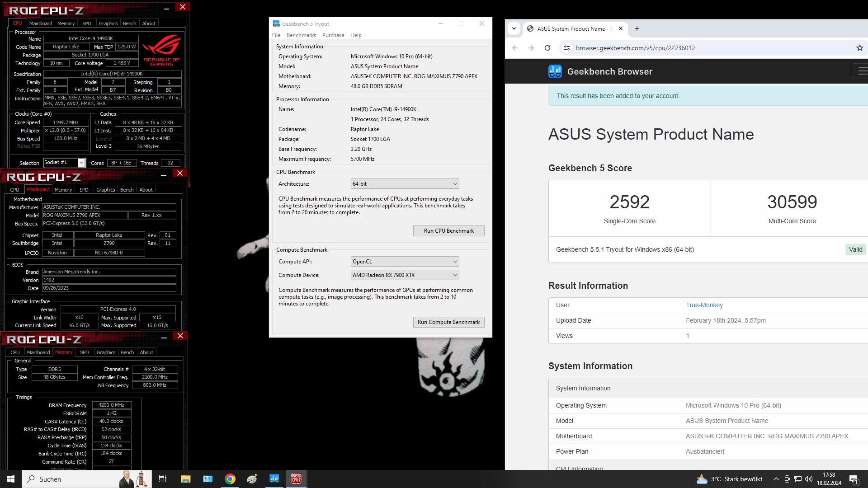
Task: Click the Valid badge on the result
Action: click(x=855, y=249)
